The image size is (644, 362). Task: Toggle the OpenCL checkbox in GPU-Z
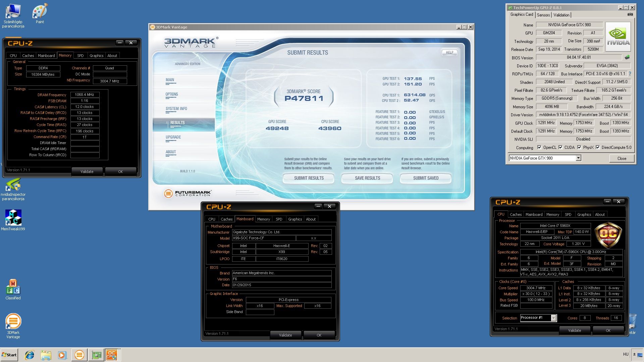(x=539, y=147)
